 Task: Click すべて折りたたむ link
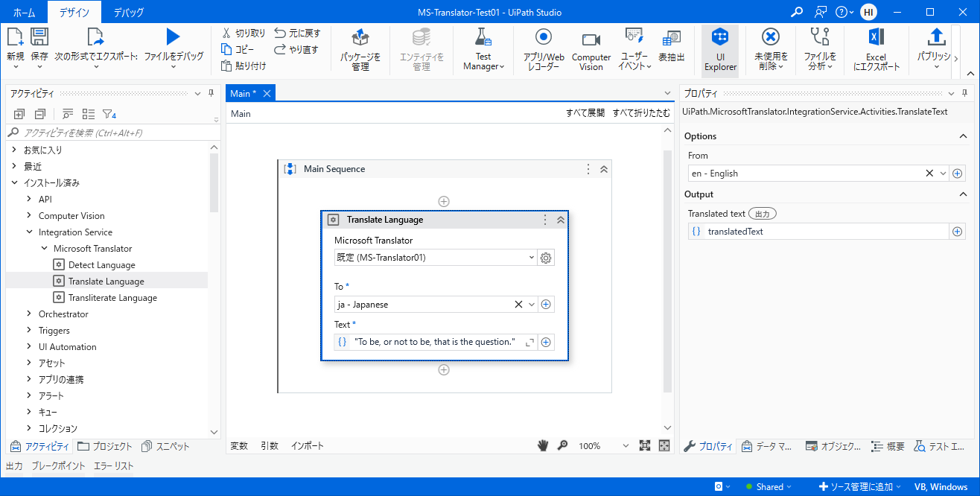[641, 114]
